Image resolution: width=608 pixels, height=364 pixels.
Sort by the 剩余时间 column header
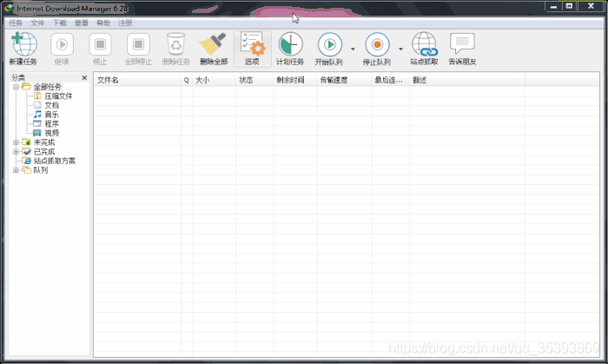tap(295, 80)
